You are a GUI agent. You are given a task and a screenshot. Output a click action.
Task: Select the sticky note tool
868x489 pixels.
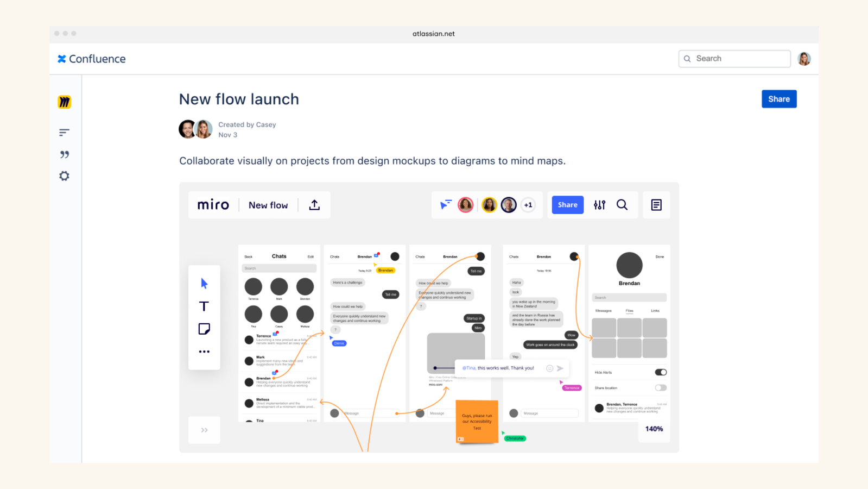click(204, 329)
